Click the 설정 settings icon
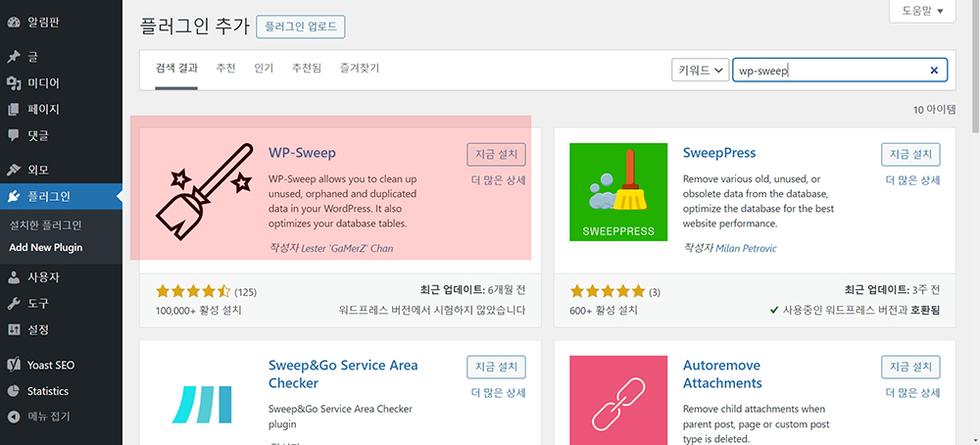Viewport: 980px width, 445px height. [14, 329]
